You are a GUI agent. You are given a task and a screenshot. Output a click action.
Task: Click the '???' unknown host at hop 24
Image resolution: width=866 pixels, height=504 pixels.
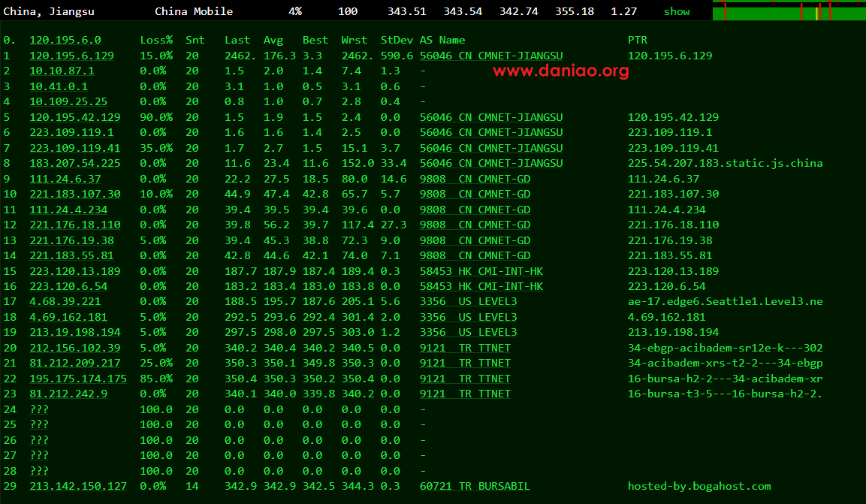(x=39, y=409)
